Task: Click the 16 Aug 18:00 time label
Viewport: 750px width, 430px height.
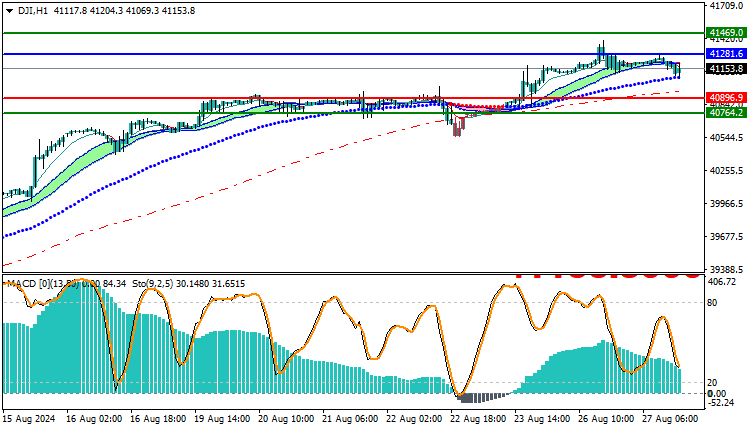Action: [x=158, y=419]
